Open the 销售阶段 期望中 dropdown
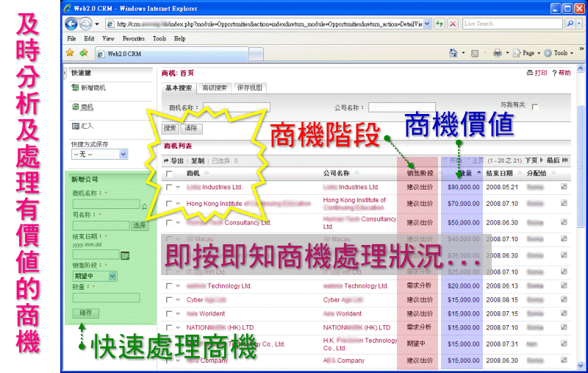Screen dimensions: 588x373 [95, 276]
